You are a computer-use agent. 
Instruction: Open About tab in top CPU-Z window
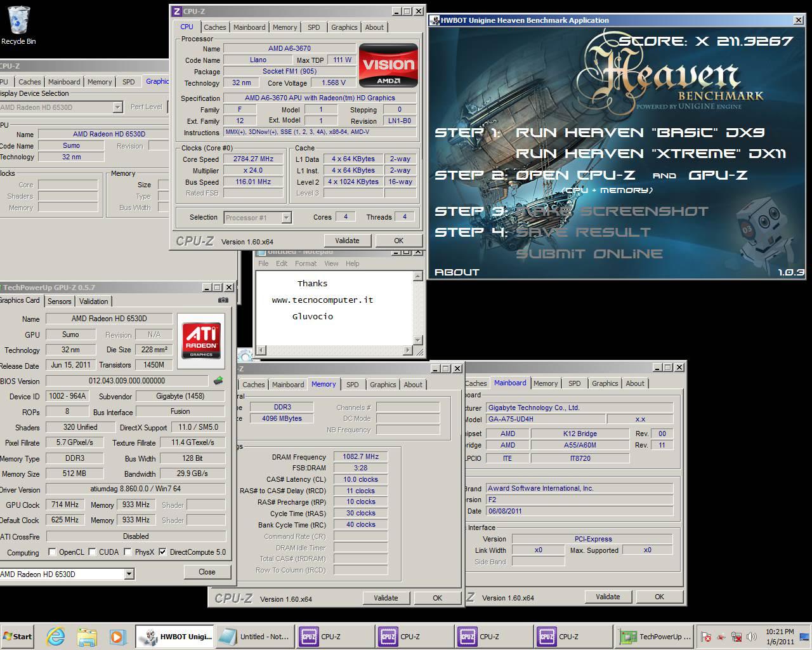[x=374, y=27]
